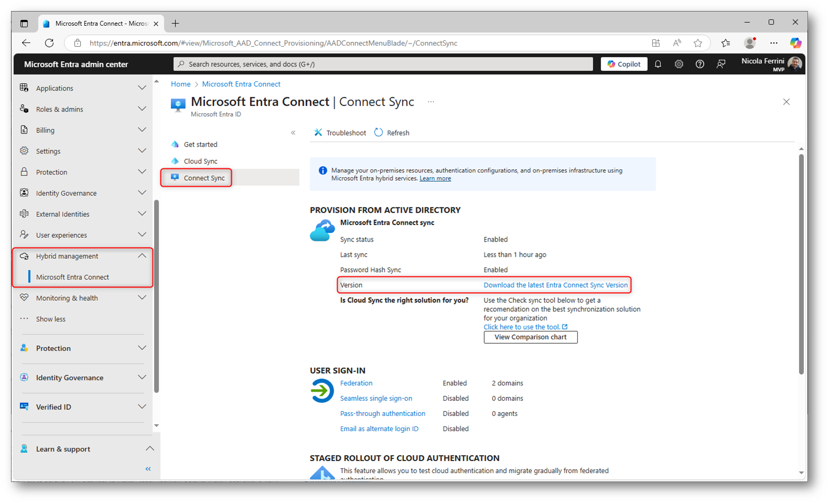Open the favorites list icon
830x504 pixels.
click(x=725, y=43)
